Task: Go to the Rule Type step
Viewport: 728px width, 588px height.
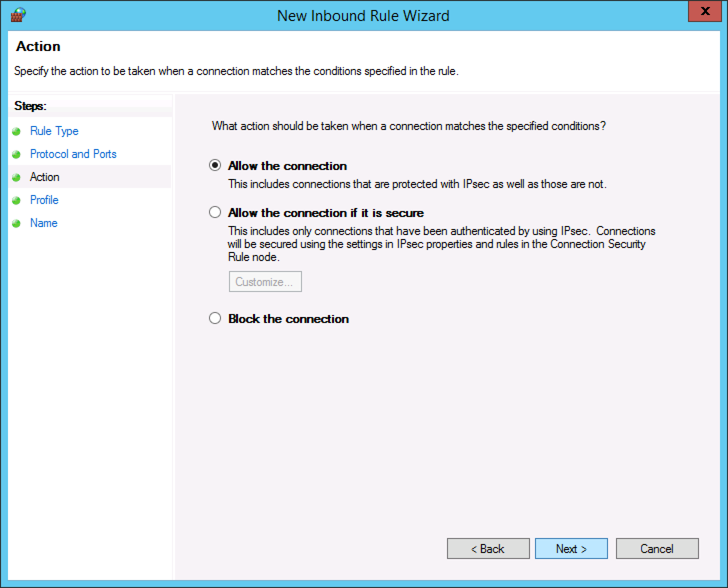Action: tap(54, 131)
